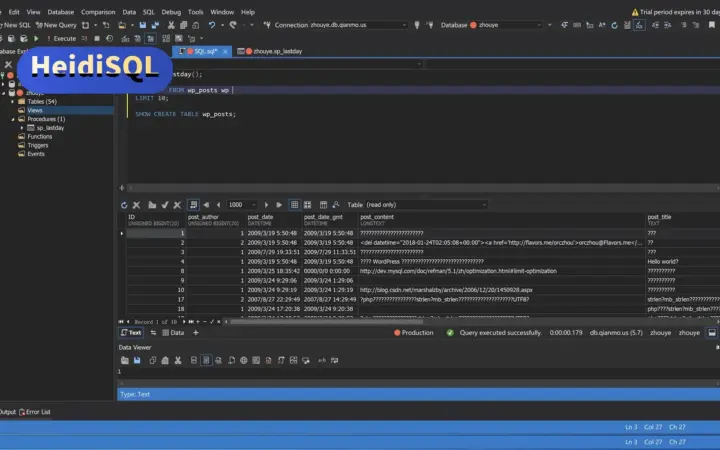This screenshot has height=450, width=720.
Task: Click the New SQL toolbar button
Action: tap(15, 25)
